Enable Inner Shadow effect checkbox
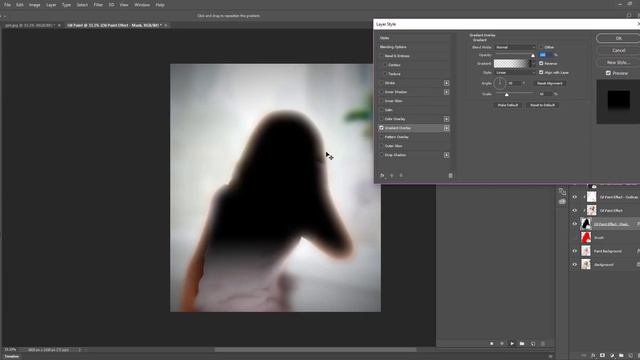Screen dimensions: 640x360 (x=382, y=92)
